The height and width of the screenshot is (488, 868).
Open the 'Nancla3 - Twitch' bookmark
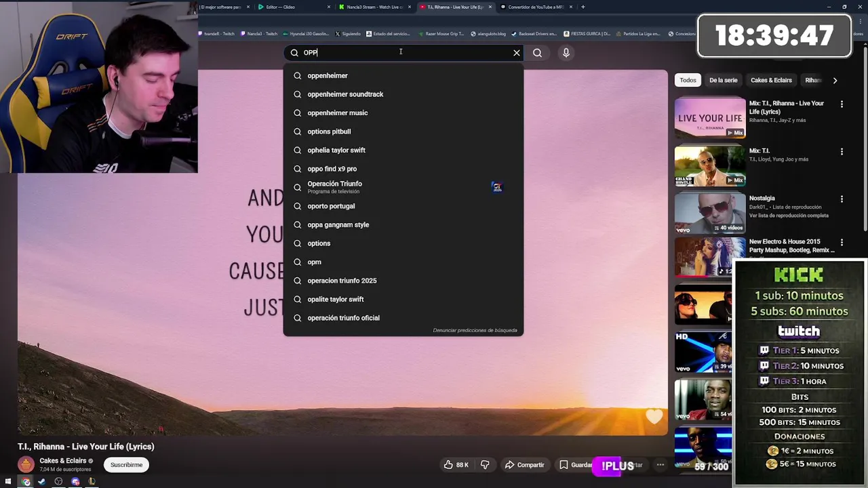coord(258,33)
